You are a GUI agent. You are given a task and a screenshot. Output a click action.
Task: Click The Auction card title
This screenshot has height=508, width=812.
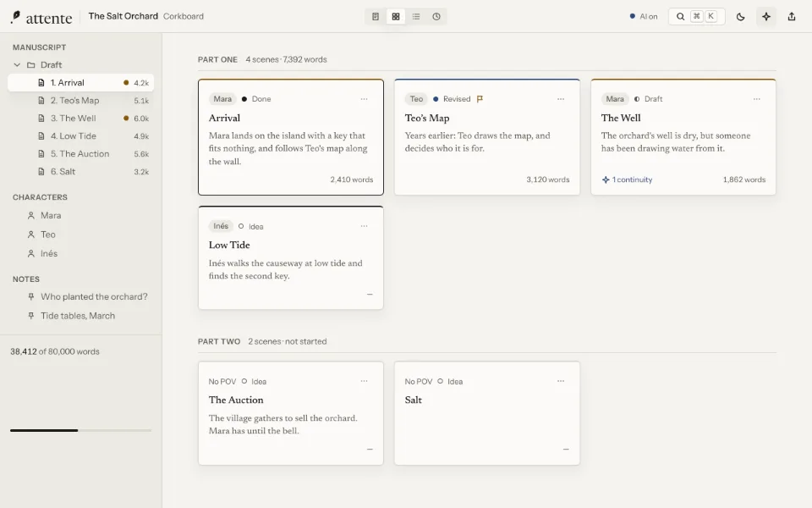(236, 400)
